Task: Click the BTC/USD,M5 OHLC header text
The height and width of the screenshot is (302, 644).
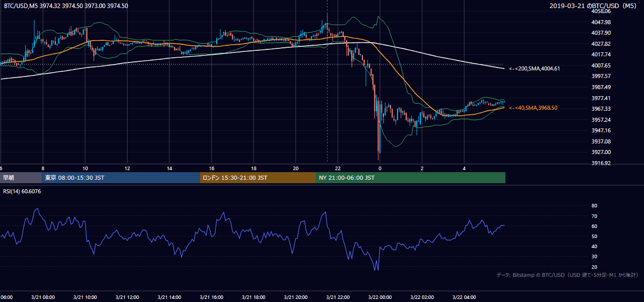Action: [66, 6]
